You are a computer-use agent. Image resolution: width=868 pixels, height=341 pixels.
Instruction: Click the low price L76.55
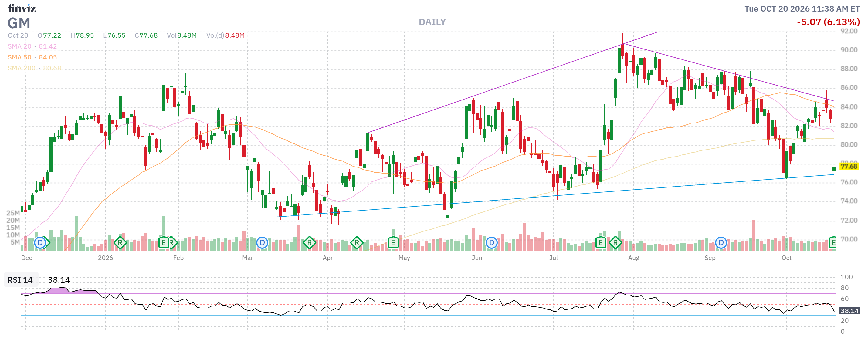(114, 35)
